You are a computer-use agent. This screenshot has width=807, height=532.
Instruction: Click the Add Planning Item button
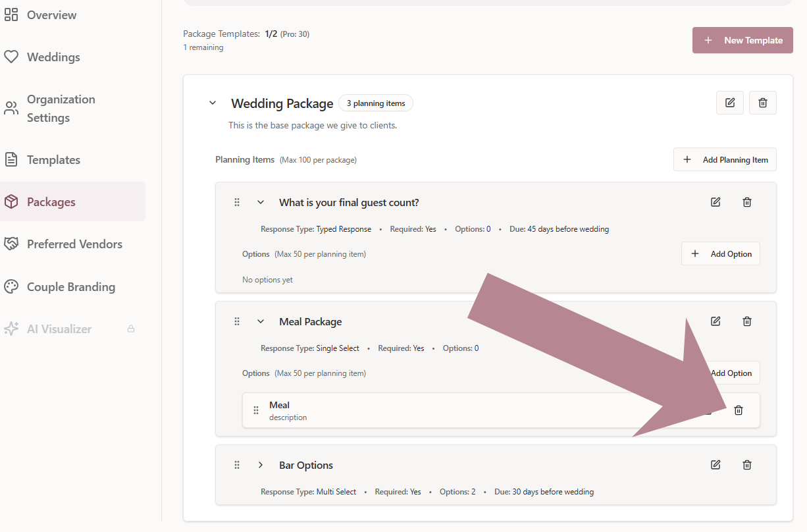coord(725,159)
